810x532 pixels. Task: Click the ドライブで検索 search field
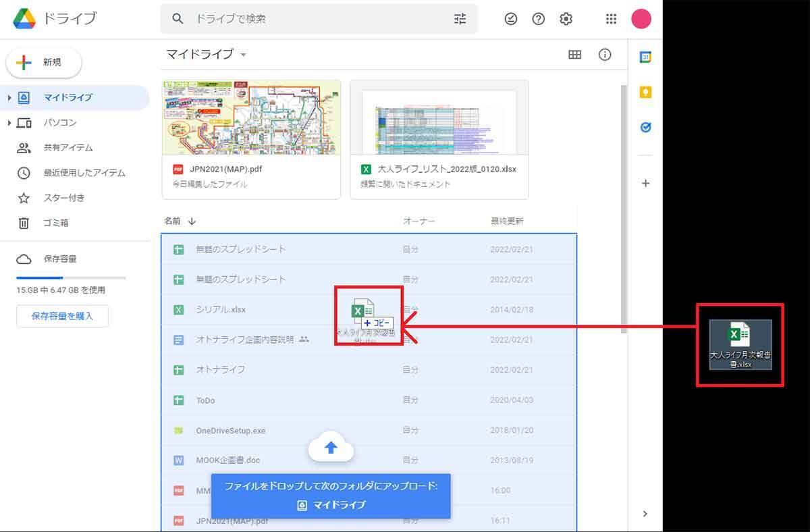pyautogui.click(x=317, y=19)
